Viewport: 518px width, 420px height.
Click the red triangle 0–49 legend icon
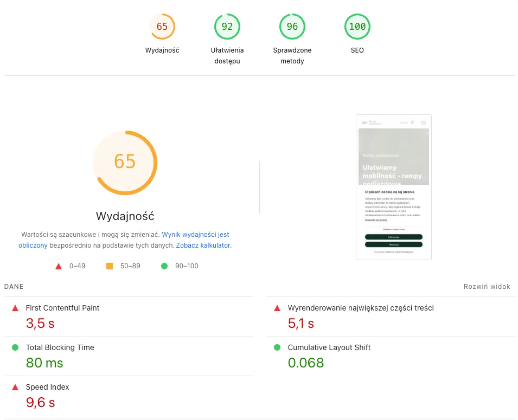tap(59, 266)
